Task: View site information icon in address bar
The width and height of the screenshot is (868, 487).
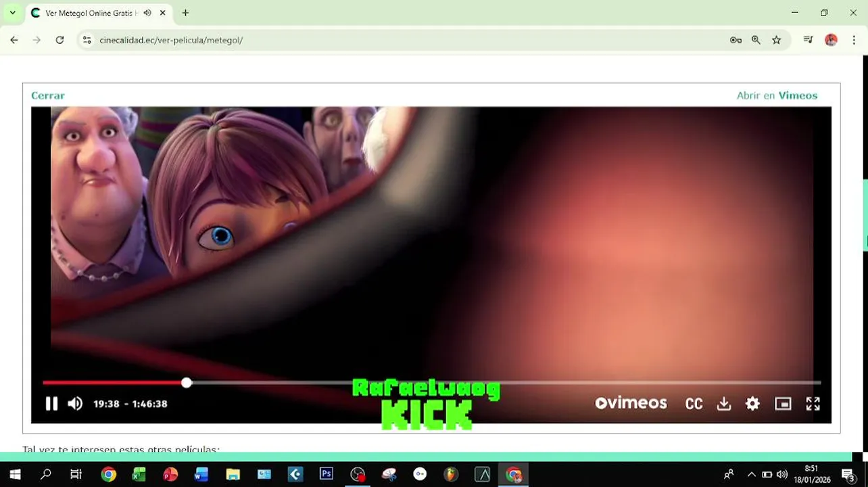Action: 87,40
